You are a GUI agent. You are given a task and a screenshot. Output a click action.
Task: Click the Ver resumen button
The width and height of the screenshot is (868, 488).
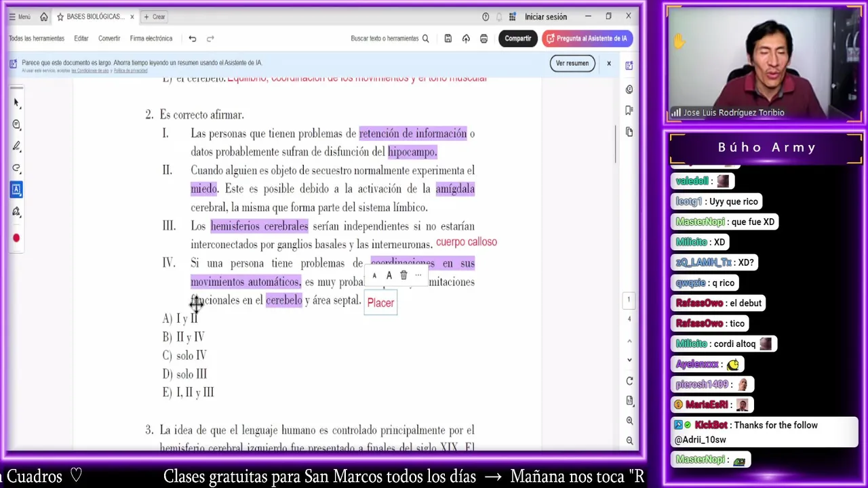[572, 63]
